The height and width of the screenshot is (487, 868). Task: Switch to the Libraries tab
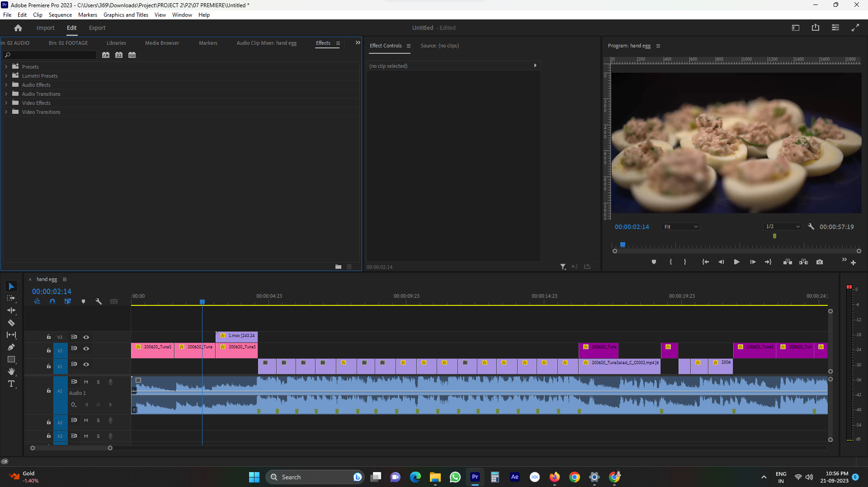click(x=116, y=43)
